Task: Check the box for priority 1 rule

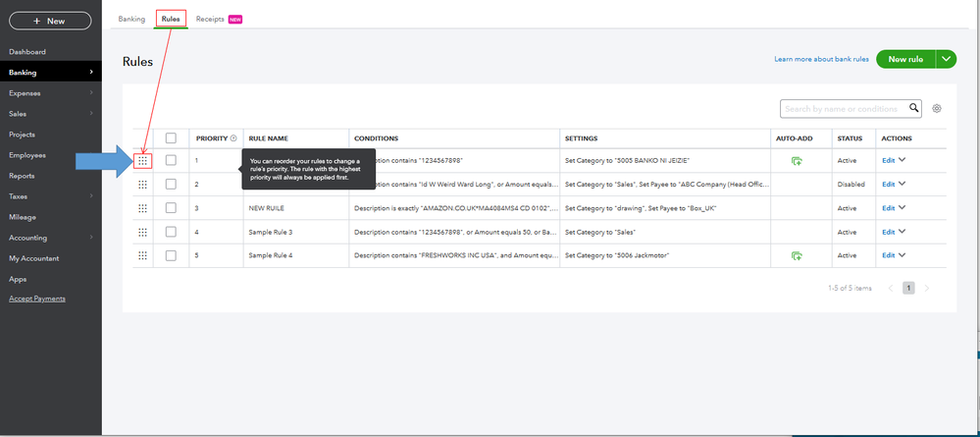Action: tap(171, 160)
